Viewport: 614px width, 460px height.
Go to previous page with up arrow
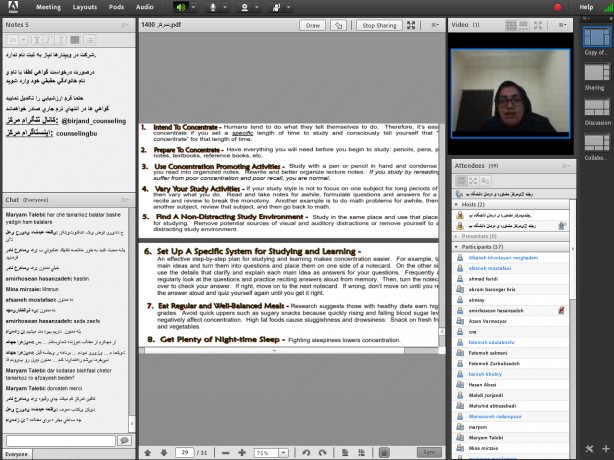pyautogui.click(x=148, y=453)
